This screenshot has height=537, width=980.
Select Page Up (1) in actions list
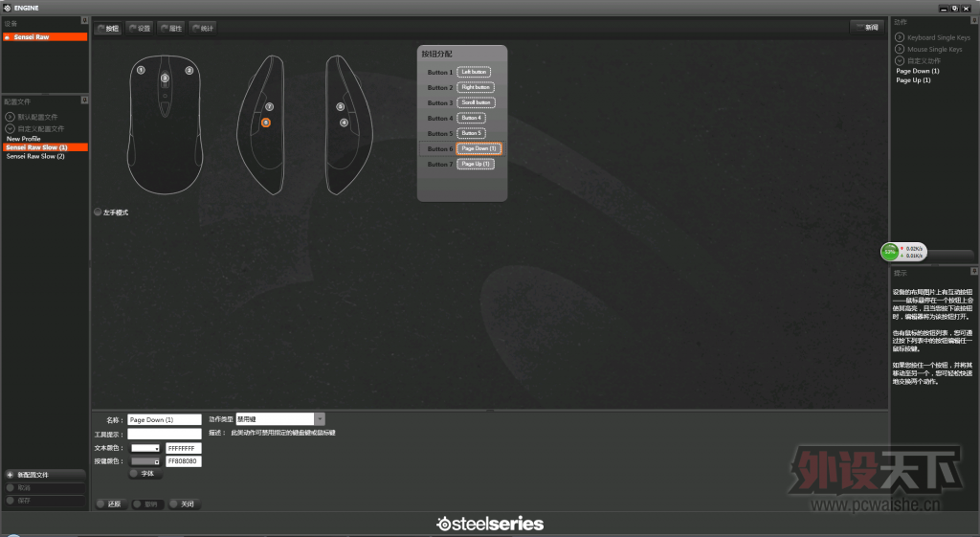point(913,80)
